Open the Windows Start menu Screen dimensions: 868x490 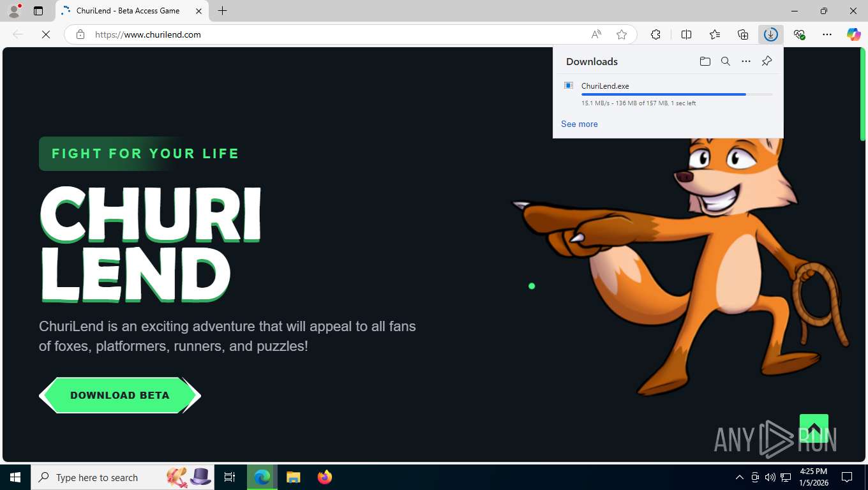15,477
